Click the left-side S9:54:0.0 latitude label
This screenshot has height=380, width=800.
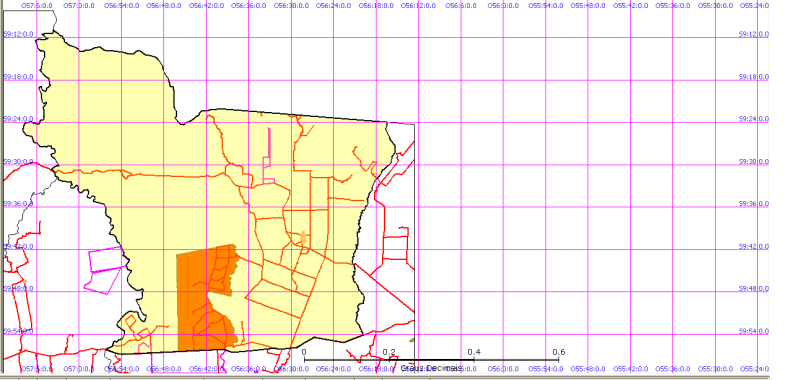click(18, 332)
